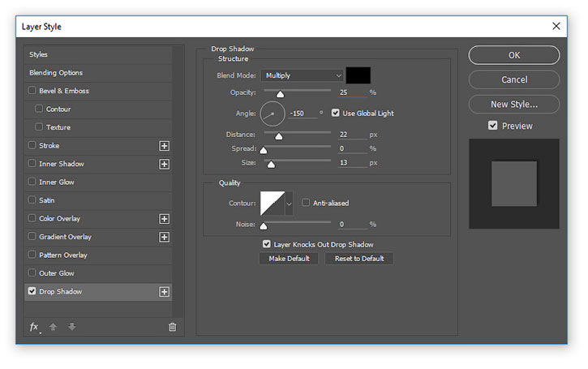The width and height of the screenshot is (588, 369).
Task: Enable Inner Shadow checkbox
Action: click(x=32, y=163)
